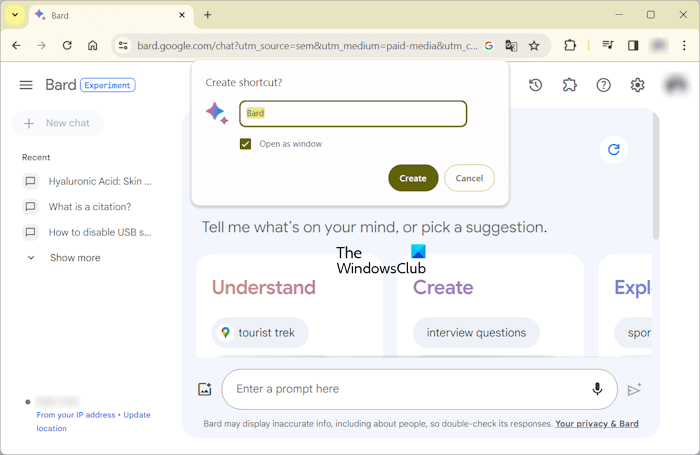Click Create in the shortcut dialog
The image size is (700, 455).
pos(413,178)
